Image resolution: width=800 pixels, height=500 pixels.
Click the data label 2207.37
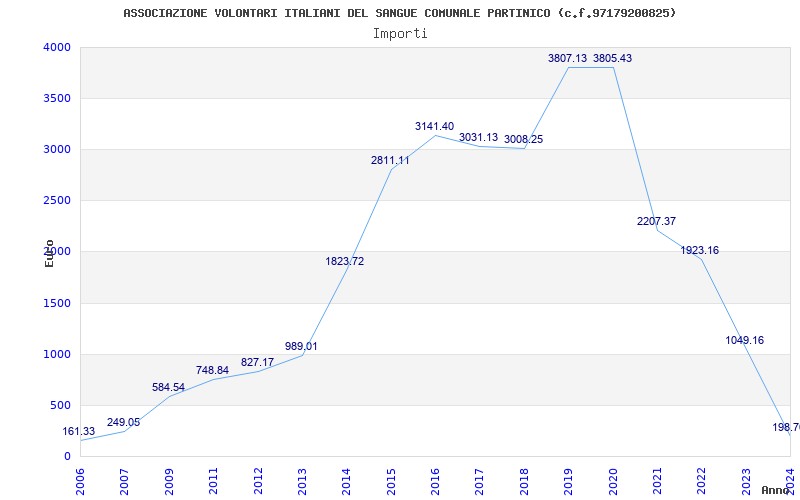(656, 221)
